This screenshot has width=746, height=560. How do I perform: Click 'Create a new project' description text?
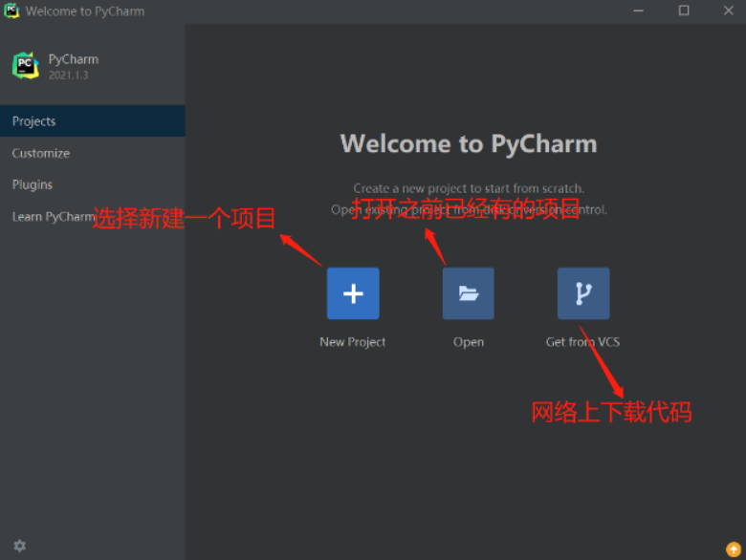(469, 188)
